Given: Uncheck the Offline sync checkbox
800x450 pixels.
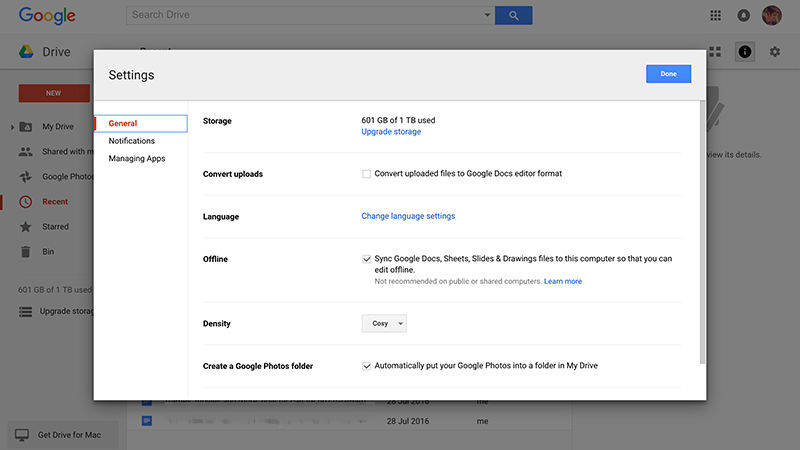Looking at the screenshot, I should click(366, 259).
